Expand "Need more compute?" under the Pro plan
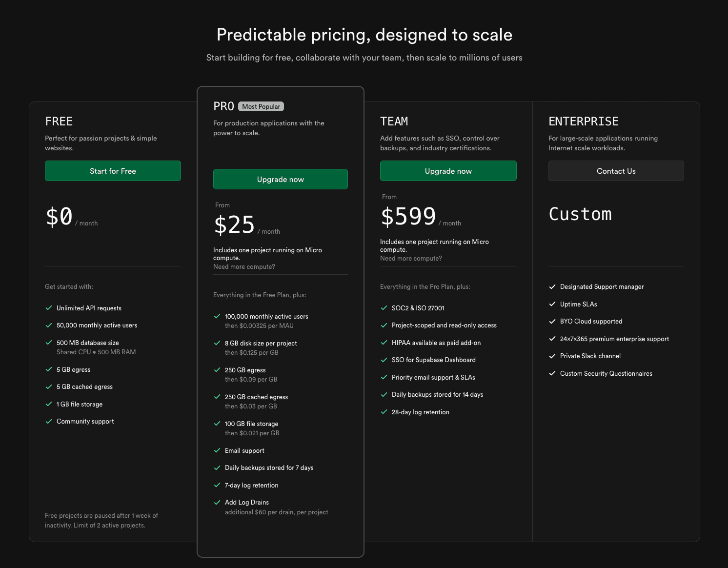The width and height of the screenshot is (728, 568). [244, 266]
